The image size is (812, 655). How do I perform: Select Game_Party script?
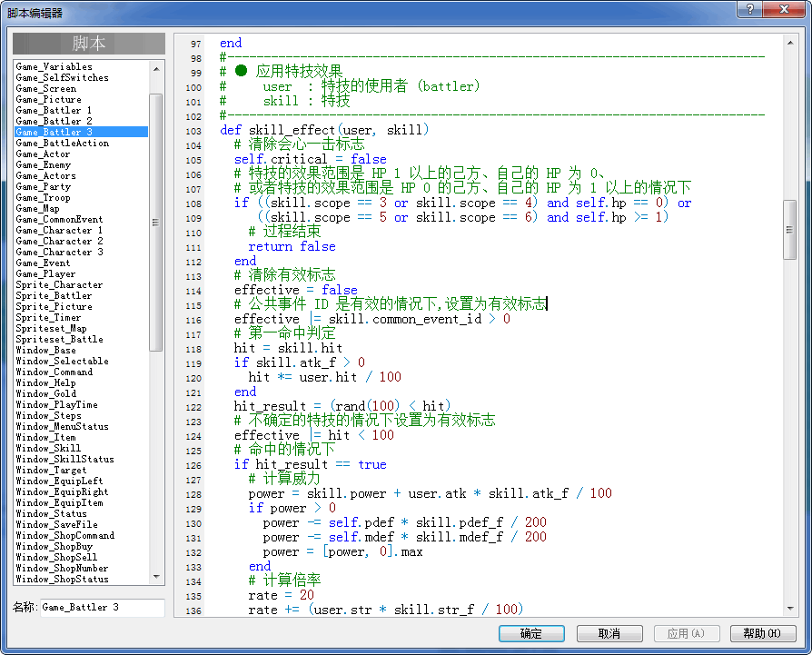[44, 186]
